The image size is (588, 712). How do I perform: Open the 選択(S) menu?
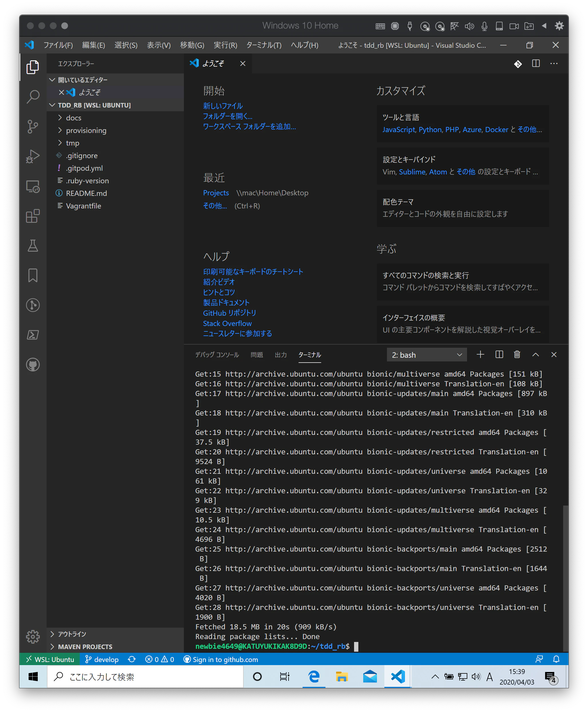(126, 45)
